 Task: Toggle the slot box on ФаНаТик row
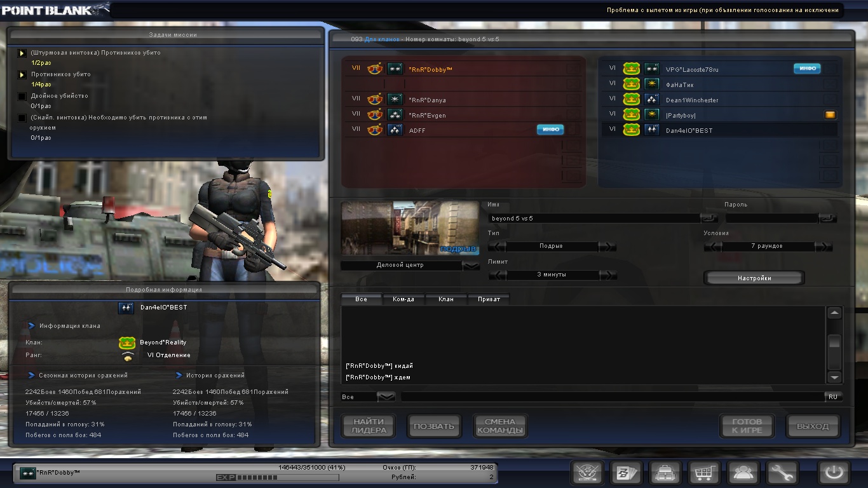pos(830,84)
